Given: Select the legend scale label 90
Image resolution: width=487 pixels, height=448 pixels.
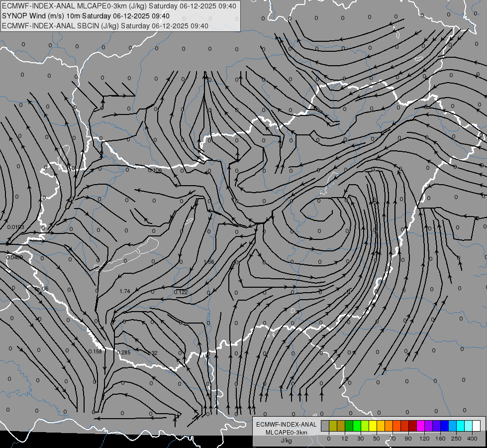Looking at the screenshot, I should (x=408, y=439).
